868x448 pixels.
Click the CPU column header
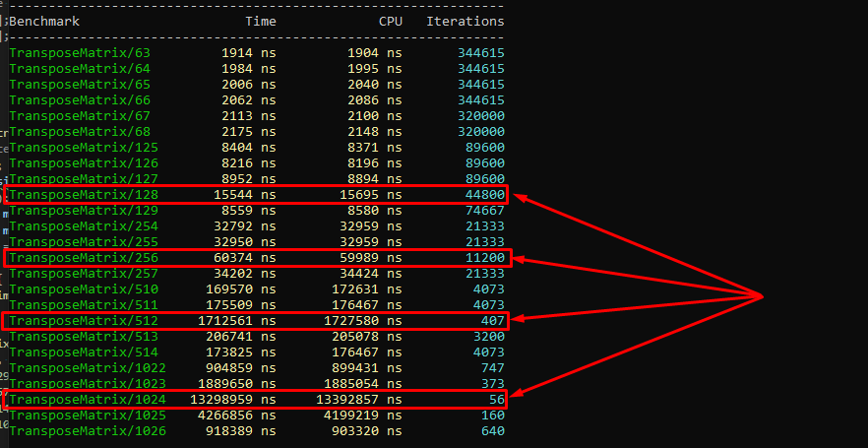click(x=391, y=21)
